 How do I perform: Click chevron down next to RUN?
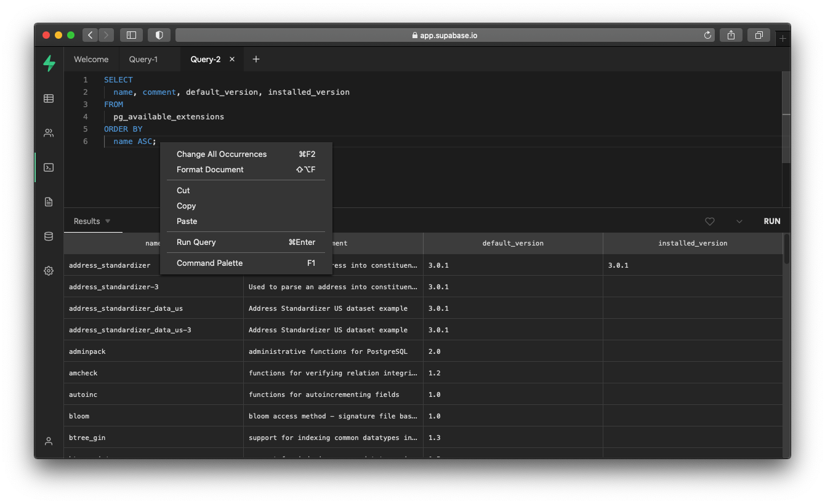739,222
